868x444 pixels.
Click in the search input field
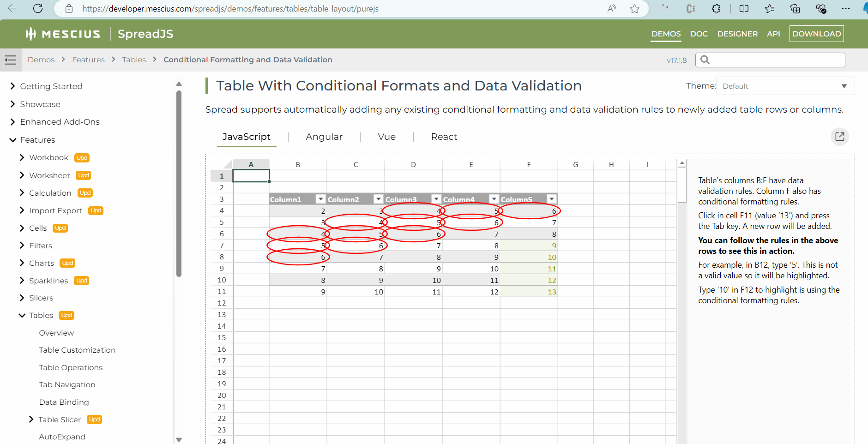(770, 60)
